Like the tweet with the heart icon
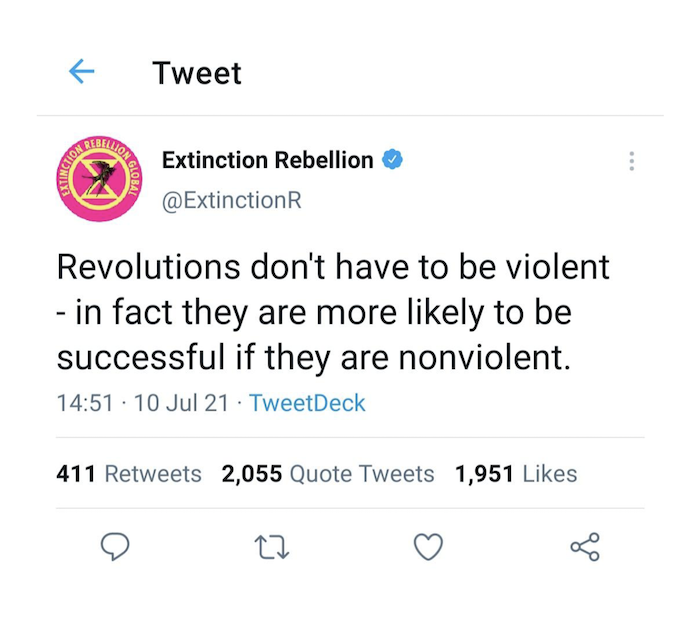 429,546
